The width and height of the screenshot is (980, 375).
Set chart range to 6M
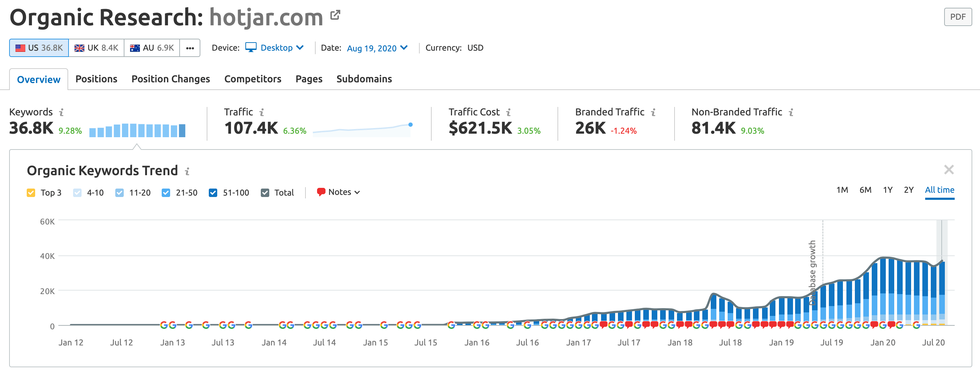(865, 190)
